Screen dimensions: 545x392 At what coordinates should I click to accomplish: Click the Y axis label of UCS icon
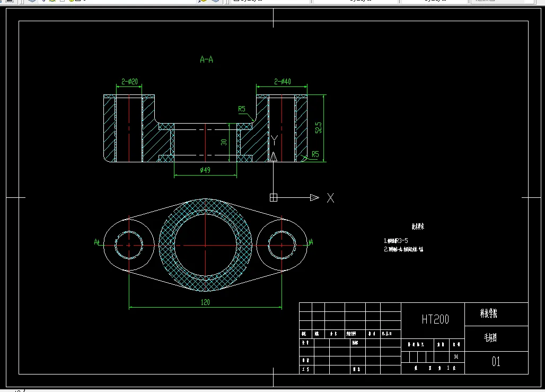[274, 141]
